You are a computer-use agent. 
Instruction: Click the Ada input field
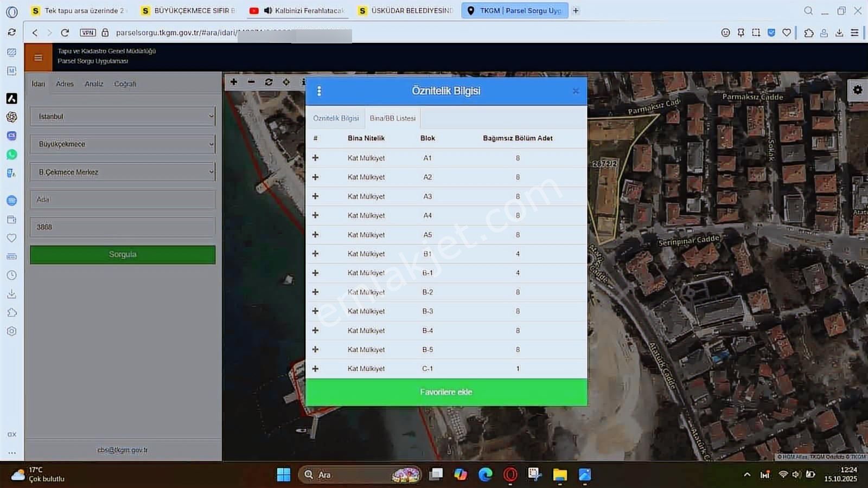[x=123, y=200]
